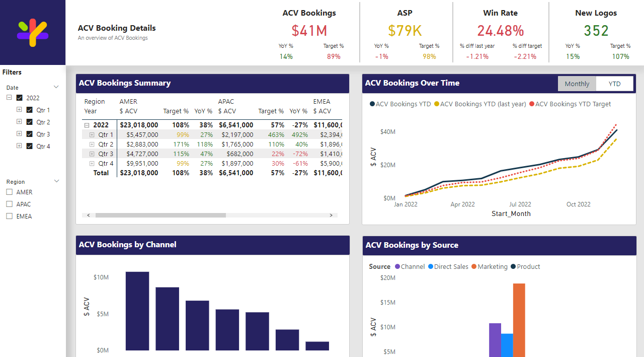This screenshot has width=644, height=357.
Task: Click the 107% Target under New Logos
Action: [x=620, y=56]
